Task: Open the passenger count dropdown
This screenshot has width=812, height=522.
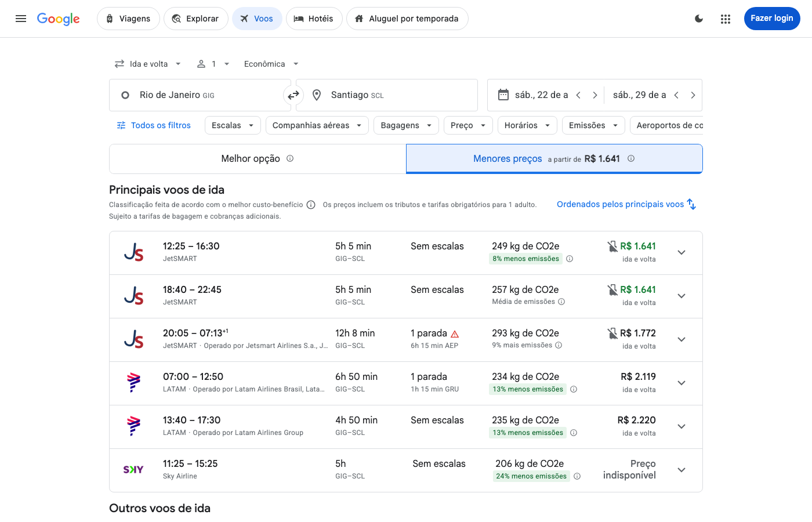Action: (x=213, y=64)
